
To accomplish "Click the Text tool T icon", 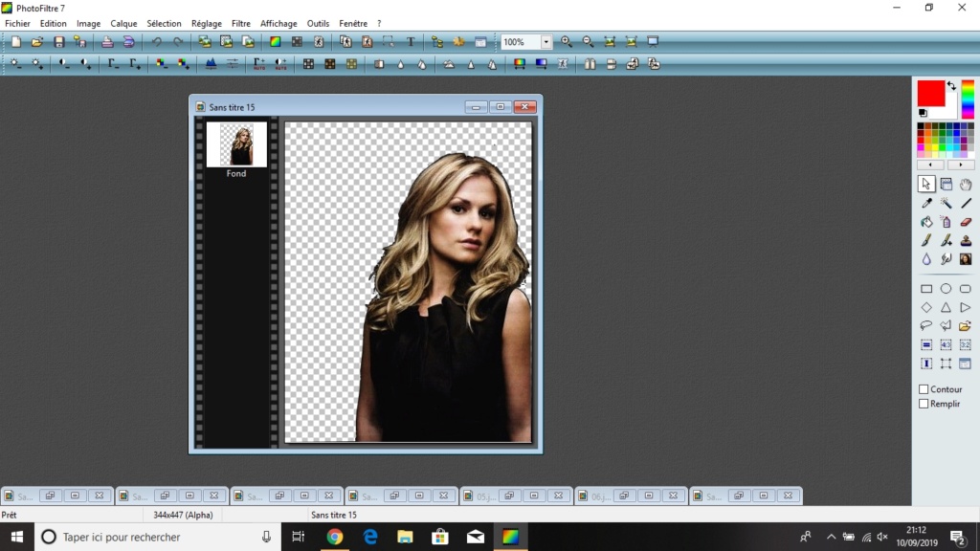I will pos(411,42).
